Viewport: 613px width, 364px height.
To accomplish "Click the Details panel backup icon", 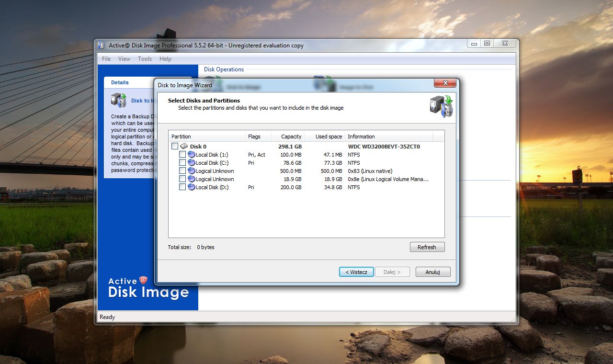I will pos(119,100).
